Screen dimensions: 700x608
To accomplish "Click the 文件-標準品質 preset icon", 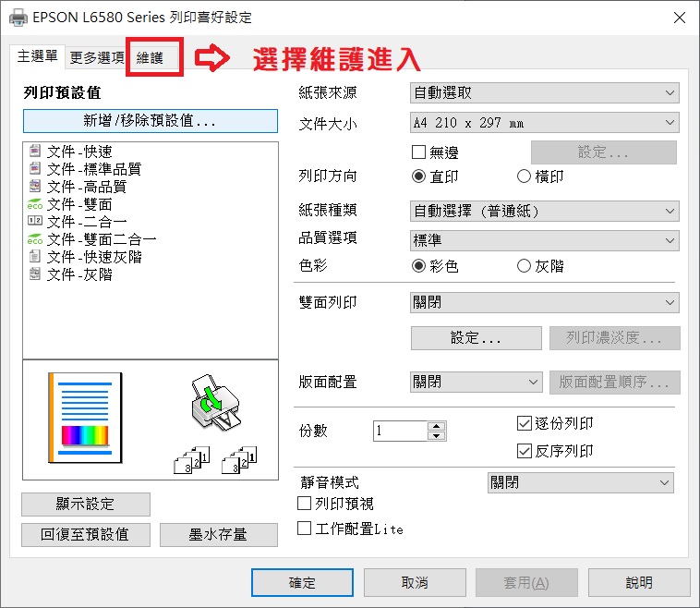I will click(35, 169).
